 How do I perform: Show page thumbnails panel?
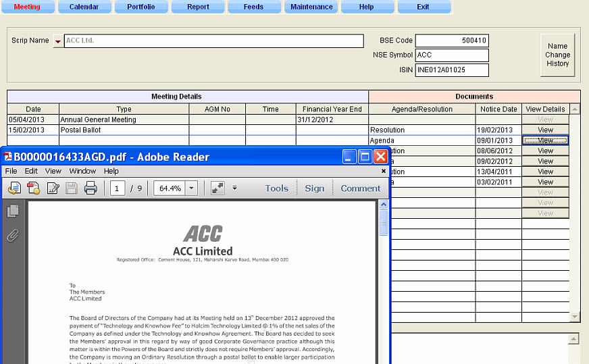[x=13, y=211]
